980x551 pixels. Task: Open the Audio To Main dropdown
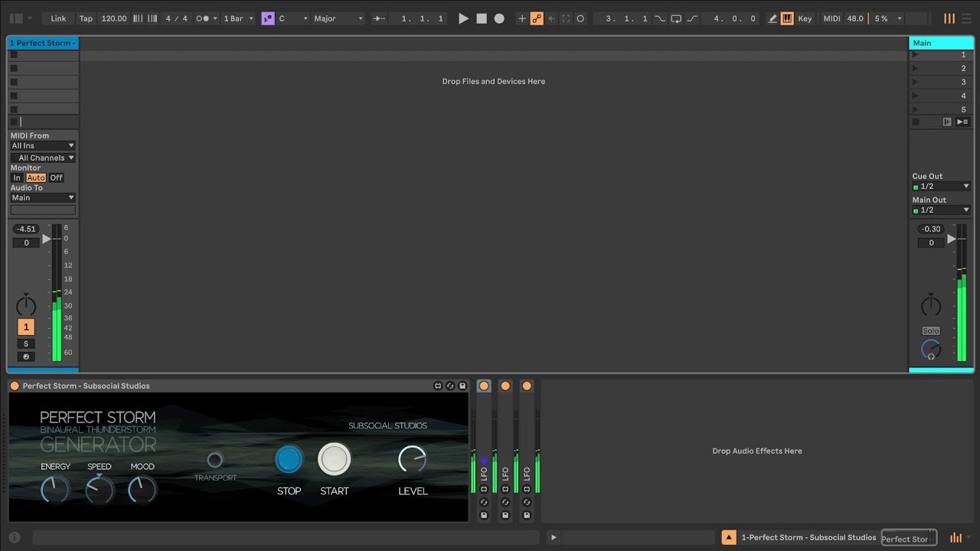click(x=43, y=197)
